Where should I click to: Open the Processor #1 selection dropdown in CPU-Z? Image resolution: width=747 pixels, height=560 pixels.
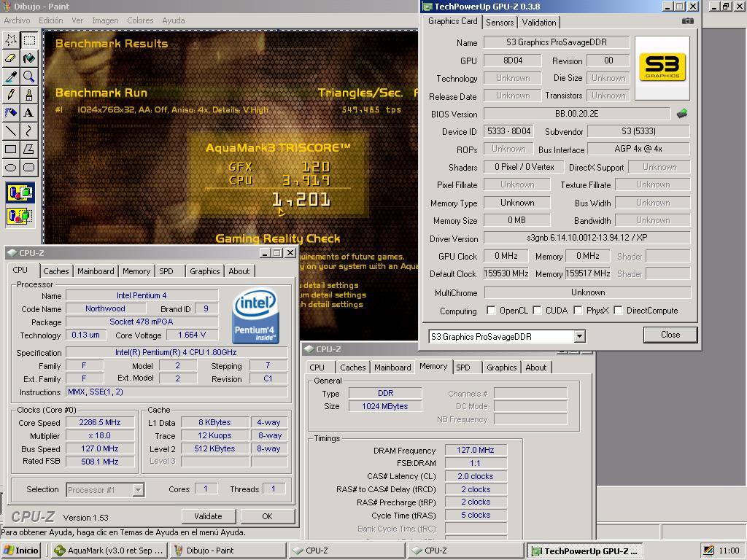[x=138, y=489]
